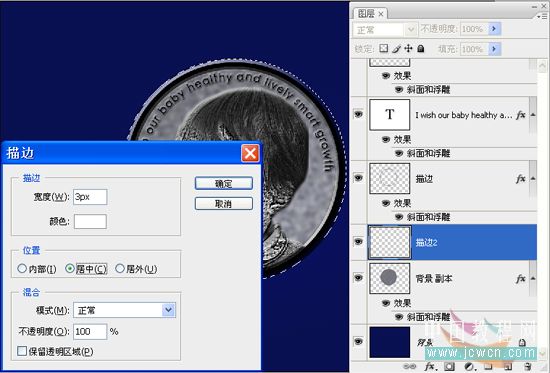
Task: Collapse effects arrow on 描边 layer
Action: [533, 179]
